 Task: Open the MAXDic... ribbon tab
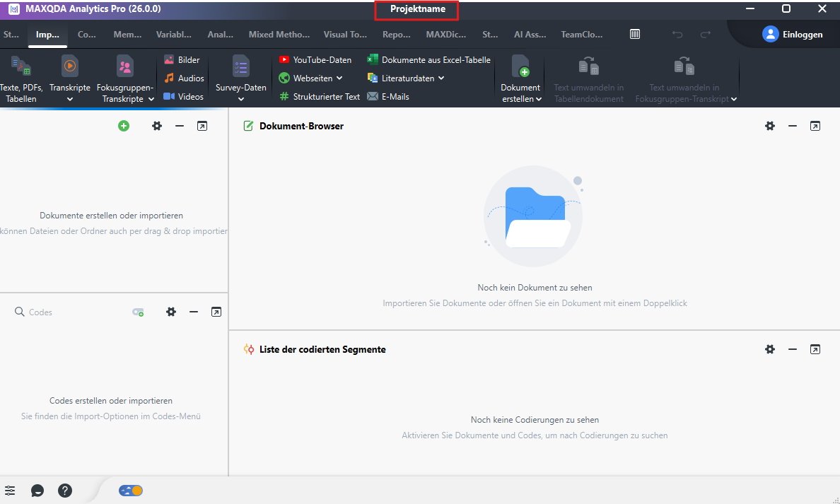tap(445, 34)
